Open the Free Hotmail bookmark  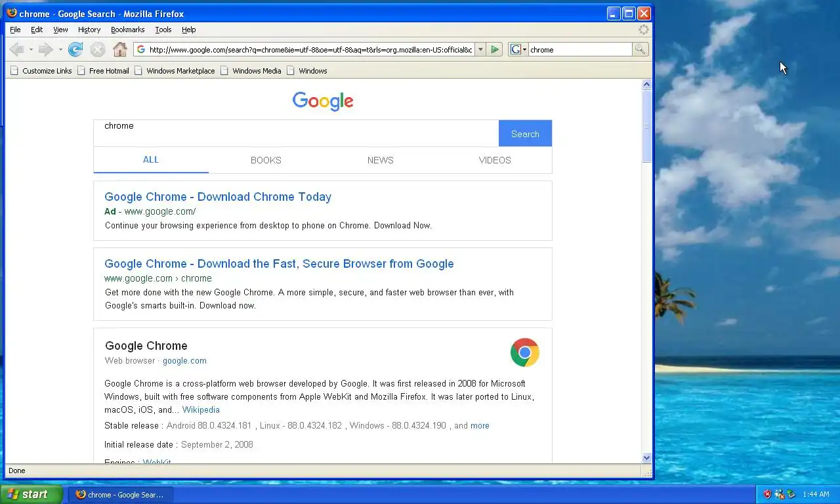click(x=103, y=71)
